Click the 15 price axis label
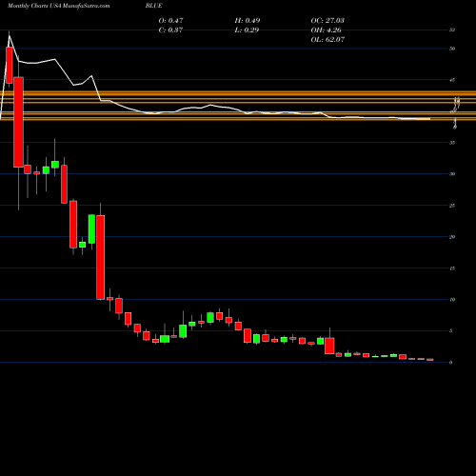This screenshot has width=476, height=476. (452, 268)
